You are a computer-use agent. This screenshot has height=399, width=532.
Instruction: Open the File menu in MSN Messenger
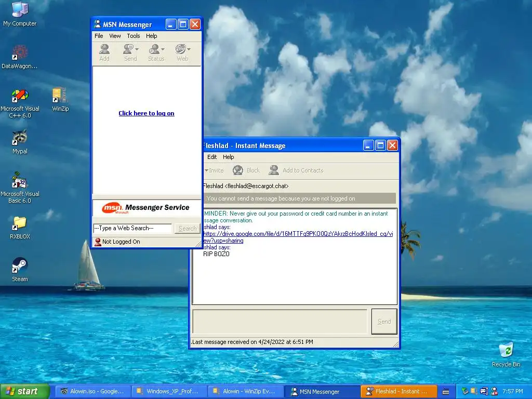click(99, 36)
